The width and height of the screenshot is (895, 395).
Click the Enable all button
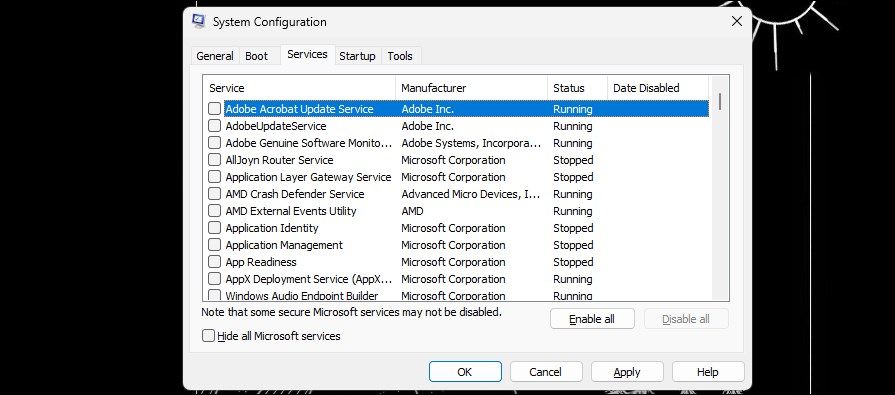(x=592, y=319)
